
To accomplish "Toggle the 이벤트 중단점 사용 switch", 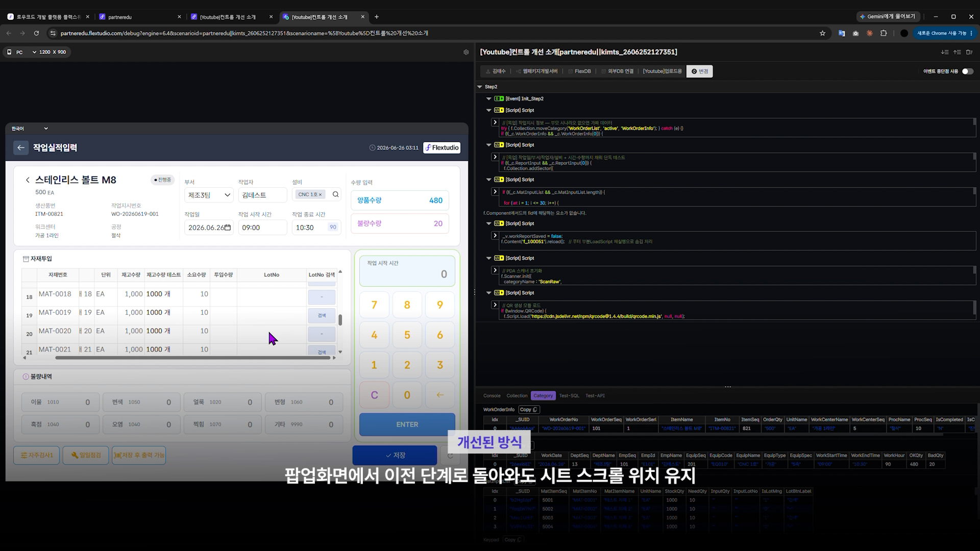I will click(968, 71).
